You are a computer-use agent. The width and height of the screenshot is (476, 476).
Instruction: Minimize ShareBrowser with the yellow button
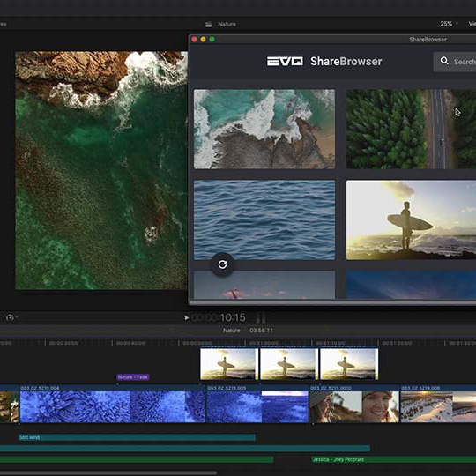(203, 40)
